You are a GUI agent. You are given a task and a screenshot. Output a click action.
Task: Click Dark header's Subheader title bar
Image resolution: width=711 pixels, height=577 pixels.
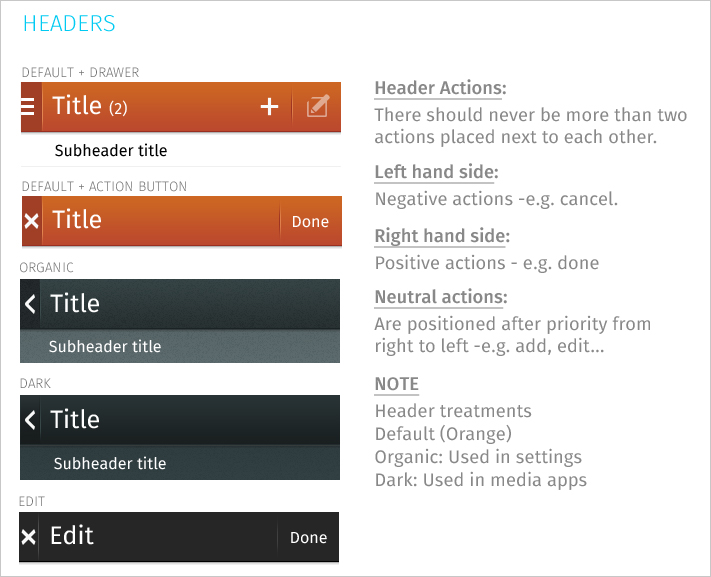click(180, 463)
